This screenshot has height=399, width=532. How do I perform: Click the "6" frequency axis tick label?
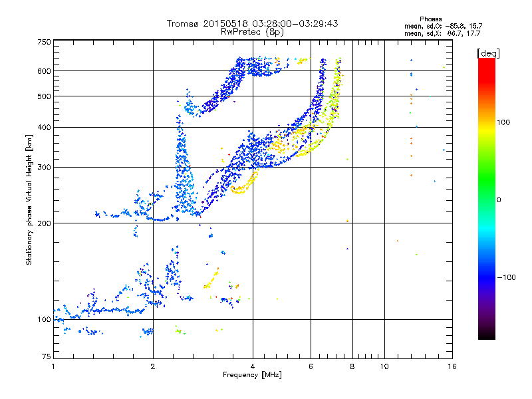(311, 366)
